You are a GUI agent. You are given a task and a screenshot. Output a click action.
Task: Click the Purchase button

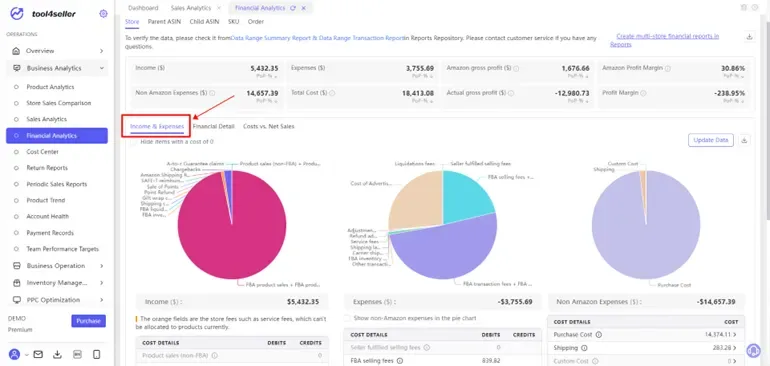click(88, 321)
